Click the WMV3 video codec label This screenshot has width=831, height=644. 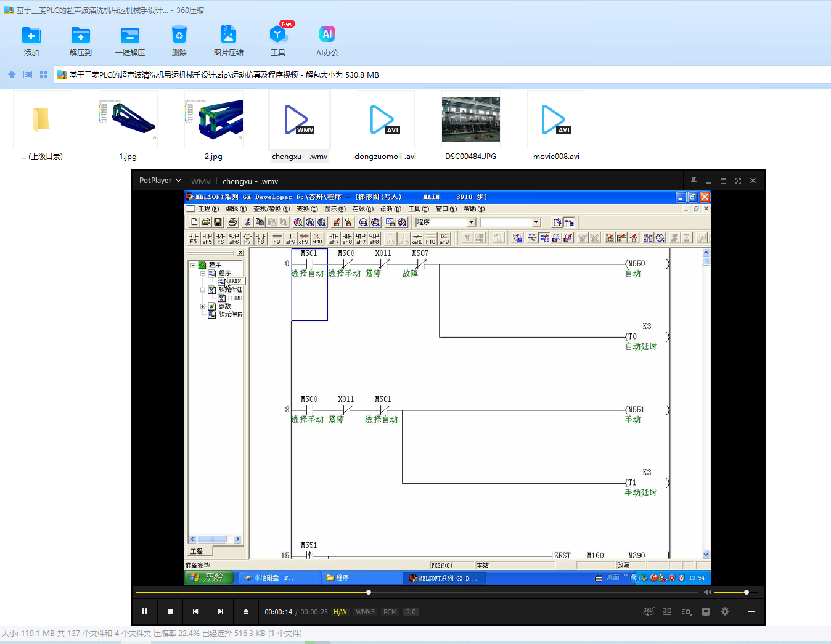click(x=365, y=612)
